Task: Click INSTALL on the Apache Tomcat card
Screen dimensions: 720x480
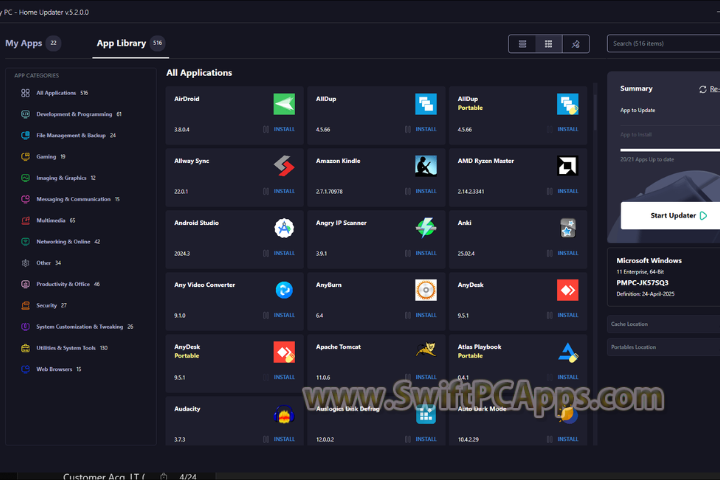Action: [426, 378]
